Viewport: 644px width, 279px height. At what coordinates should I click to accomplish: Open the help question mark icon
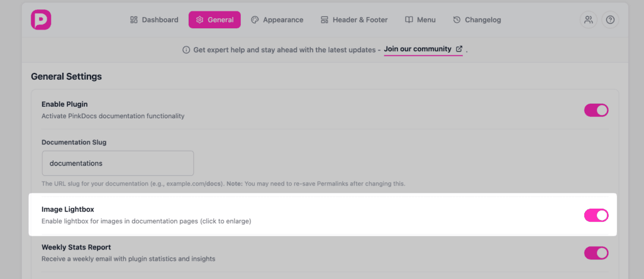tap(610, 19)
